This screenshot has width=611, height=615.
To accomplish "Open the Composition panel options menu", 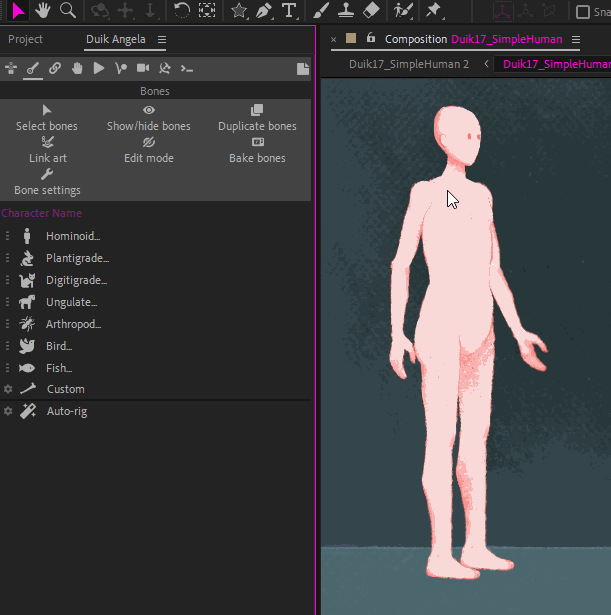I will tap(576, 39).
